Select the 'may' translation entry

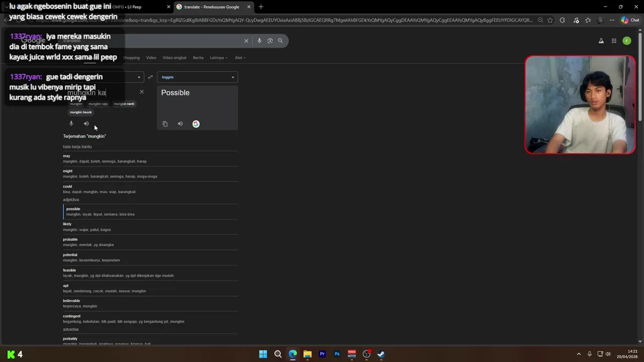[150, 158]
